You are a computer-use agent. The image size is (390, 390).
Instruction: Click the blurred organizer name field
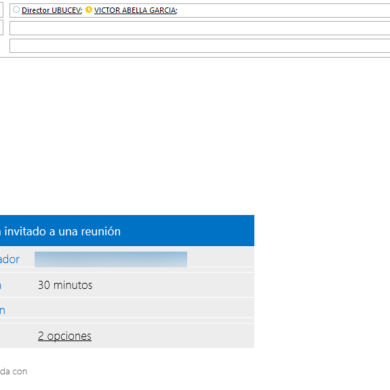[x=111, y=259]
